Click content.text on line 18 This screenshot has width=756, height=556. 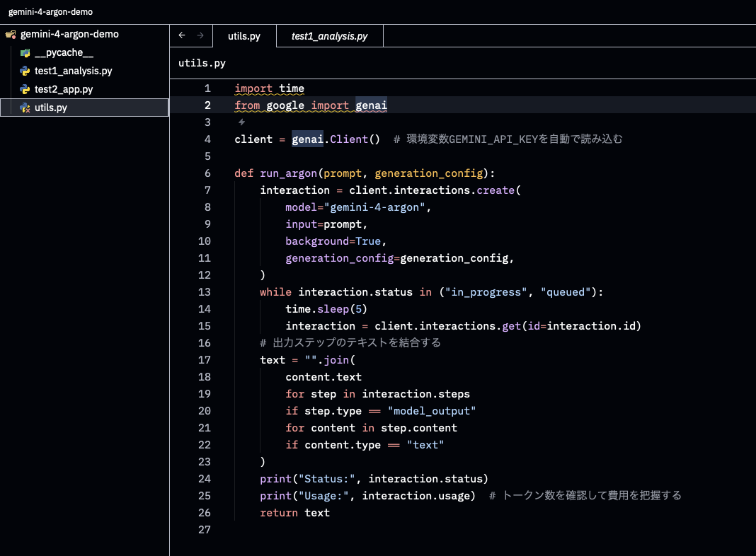coord(323,377)
